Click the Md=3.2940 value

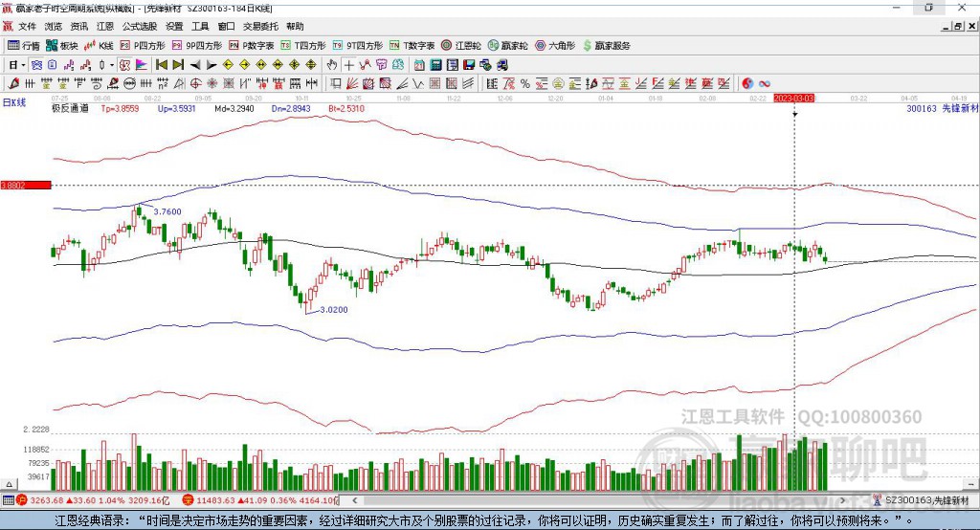(x=234, y=108)
